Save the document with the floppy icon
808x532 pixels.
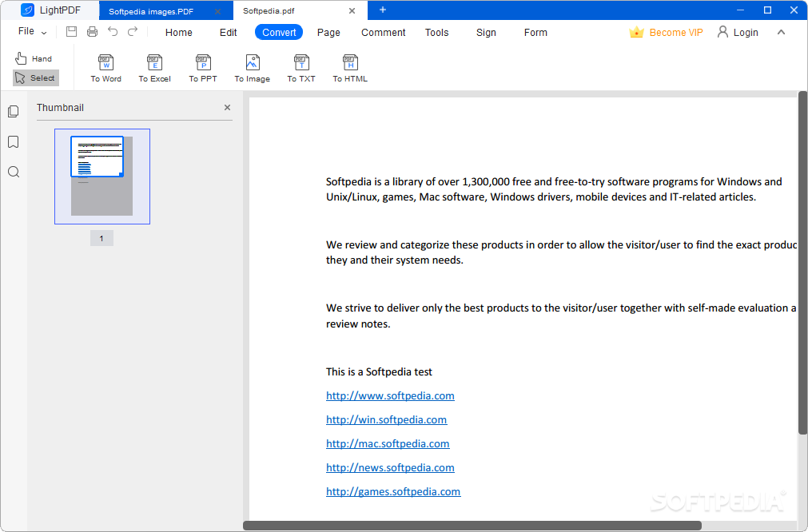pos(72,31)
